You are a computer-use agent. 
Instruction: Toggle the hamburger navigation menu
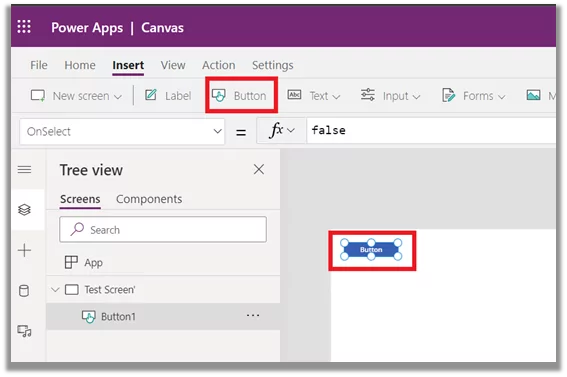point(25,170)
